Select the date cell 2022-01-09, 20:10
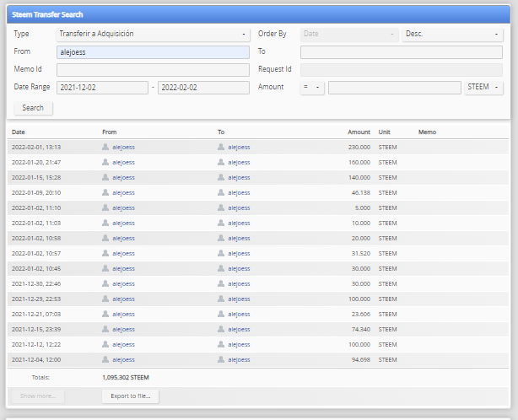The width and height of the screenshot is (518, 420). click(x=36, y=193)
